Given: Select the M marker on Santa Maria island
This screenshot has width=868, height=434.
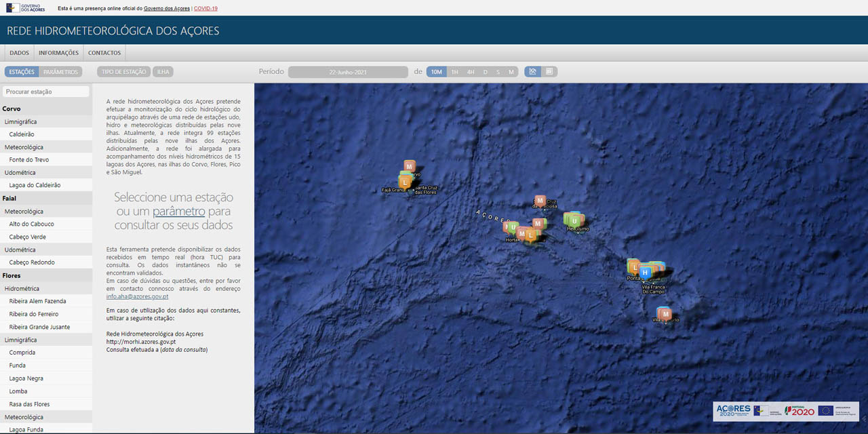Looking at the screenshot, I should click(666, 314).
